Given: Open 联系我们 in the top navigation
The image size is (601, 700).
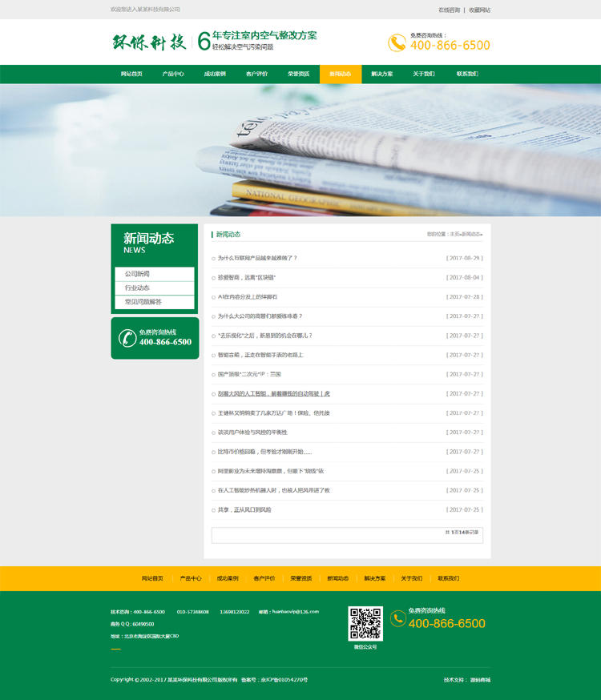Looking at the screenshot, I should point(467,74).
